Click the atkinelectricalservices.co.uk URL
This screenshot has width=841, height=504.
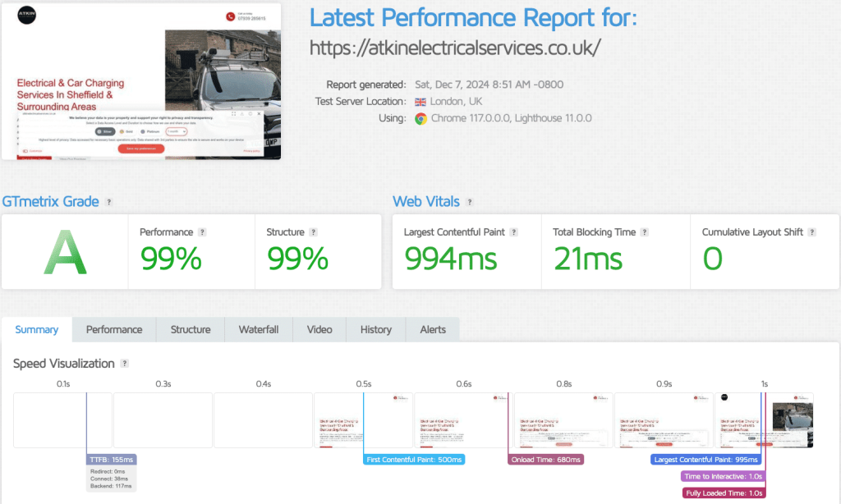[x=455, y=48]
